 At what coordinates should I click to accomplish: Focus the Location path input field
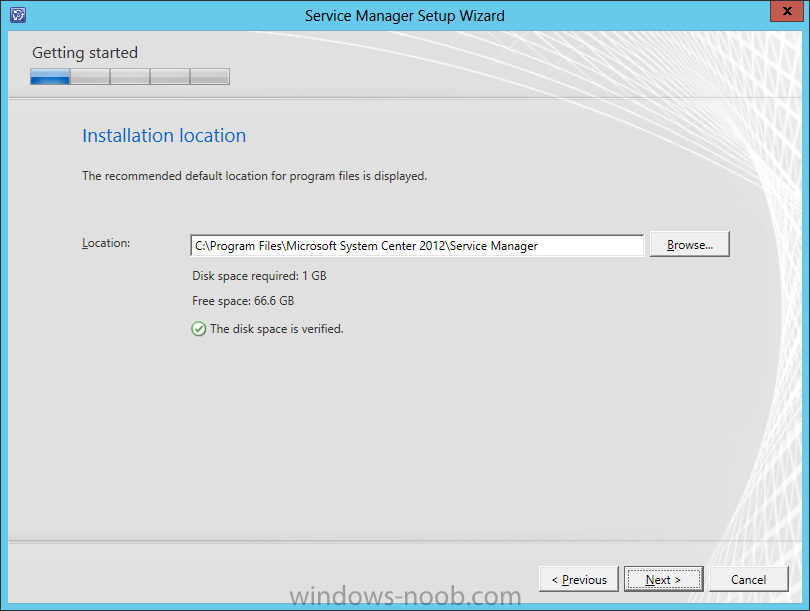click(x=417, y=245)
